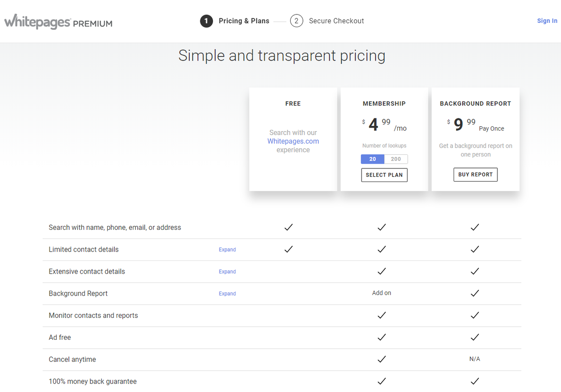Click Background Report checkmark for Extensive contact details
Viewport: 561px width, 392px height.
point(475,271)
